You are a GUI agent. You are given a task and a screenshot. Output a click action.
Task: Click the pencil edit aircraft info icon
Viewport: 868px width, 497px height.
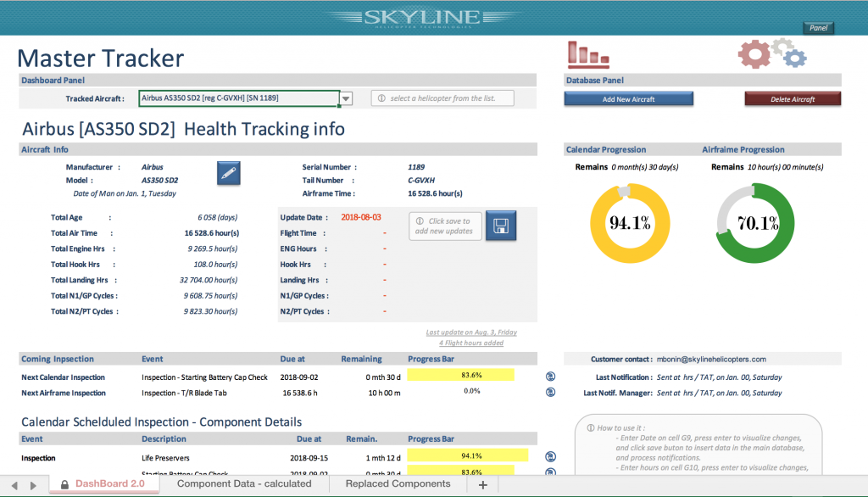pos(229,173)
